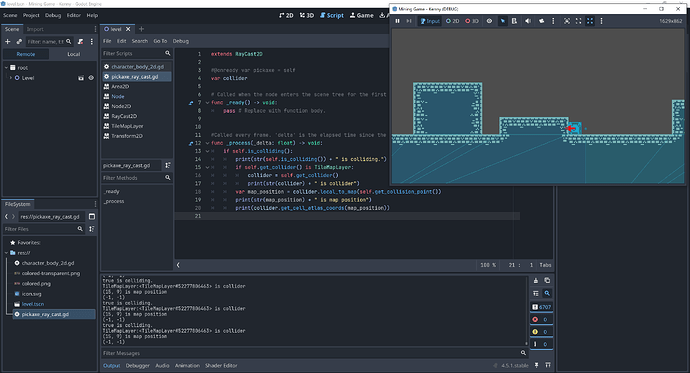
Task: Toggle warning messages filter in output
Action: (541, 332)
